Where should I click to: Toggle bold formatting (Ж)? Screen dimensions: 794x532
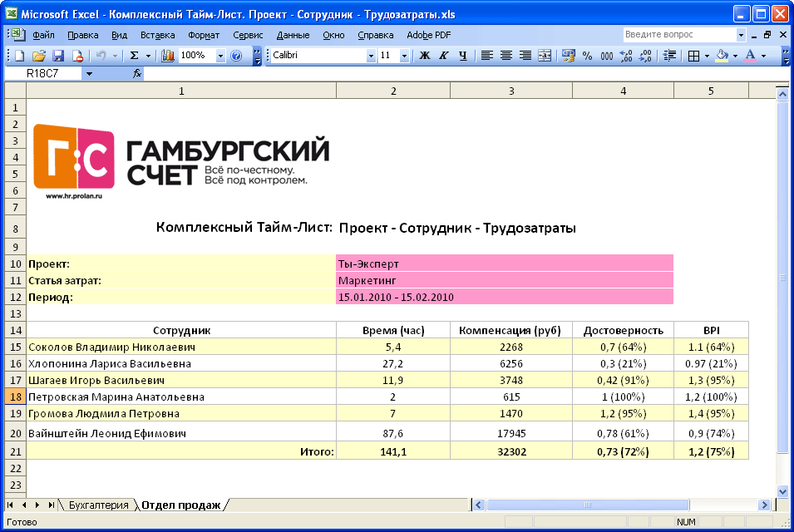424,56
